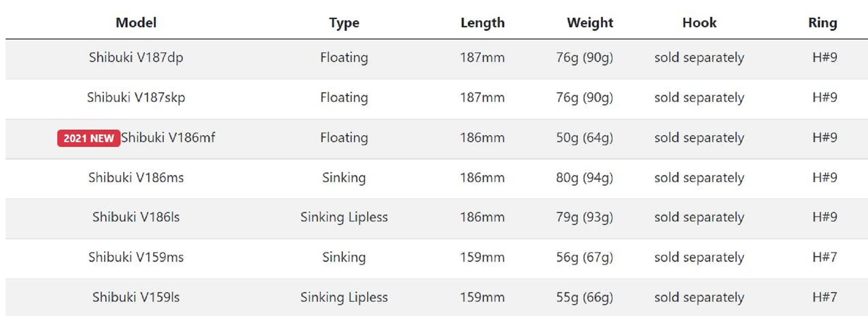Image resolution: width=868 pixels, height=316 pixels.
Task: Click the 79g (93g) weight cell
Action: point(585,217)
